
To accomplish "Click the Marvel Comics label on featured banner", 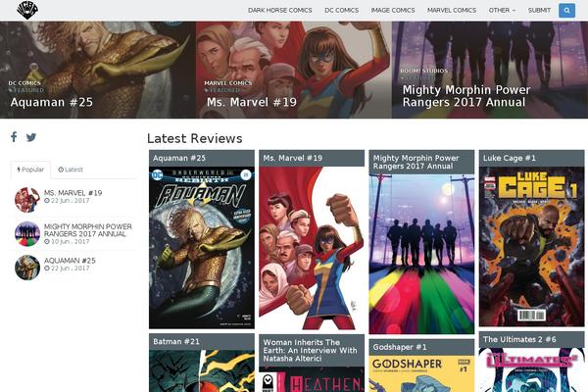I will click(x=228, y=83).
